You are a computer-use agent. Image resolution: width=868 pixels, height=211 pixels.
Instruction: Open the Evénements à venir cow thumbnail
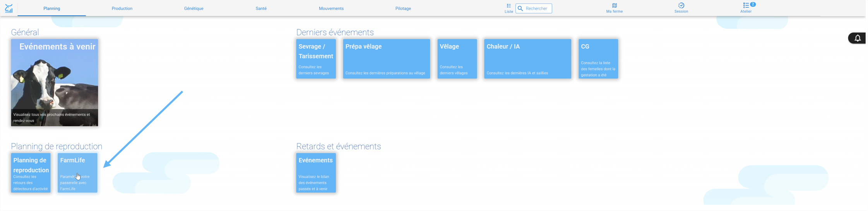pos(55,83)
